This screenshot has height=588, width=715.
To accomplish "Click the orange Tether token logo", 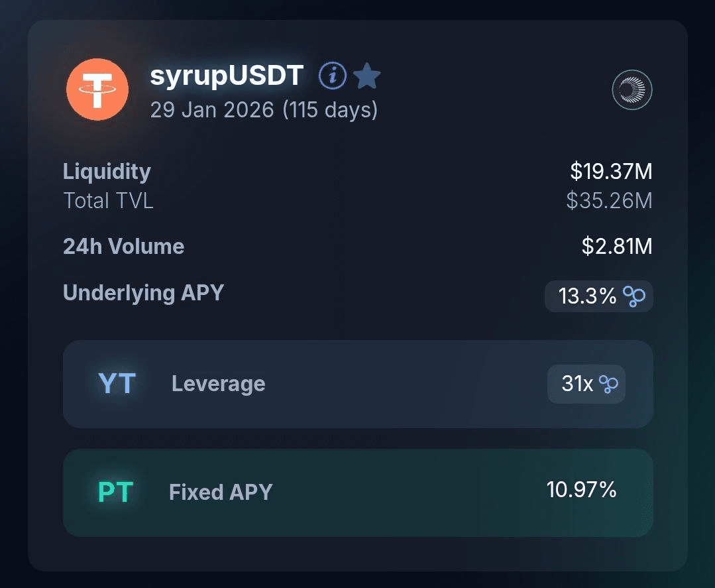I will point(97,89).
